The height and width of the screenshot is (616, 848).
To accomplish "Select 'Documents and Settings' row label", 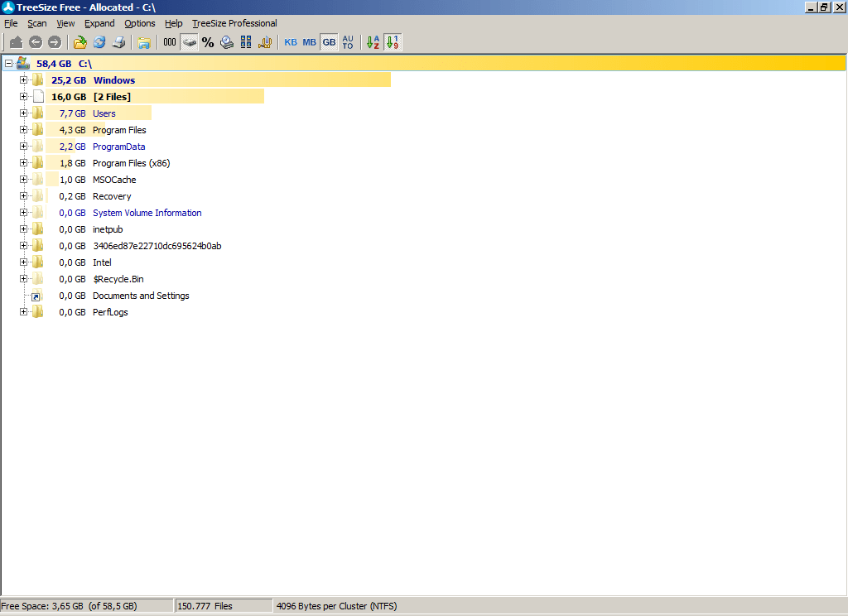I will [x=141, y=296].
